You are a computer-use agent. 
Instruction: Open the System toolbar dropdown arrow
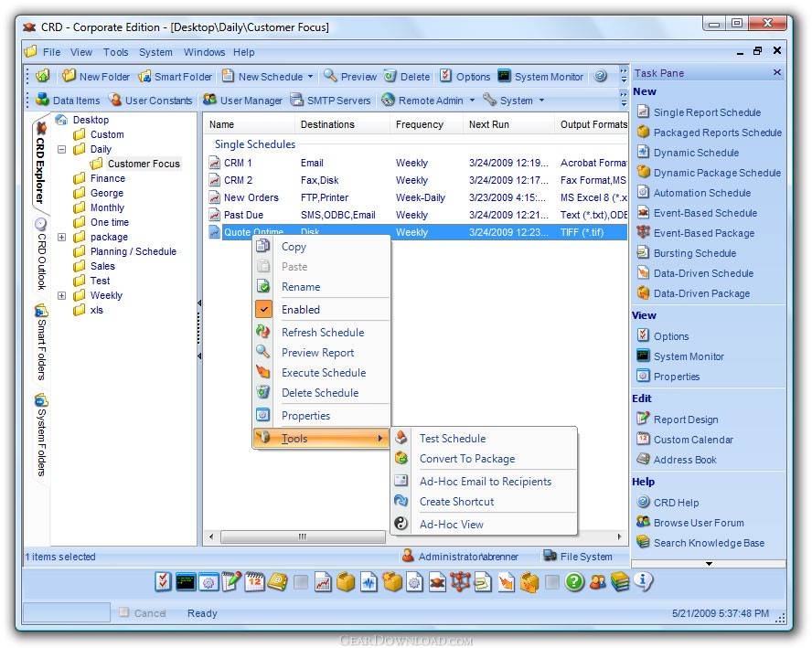point(541,100)
